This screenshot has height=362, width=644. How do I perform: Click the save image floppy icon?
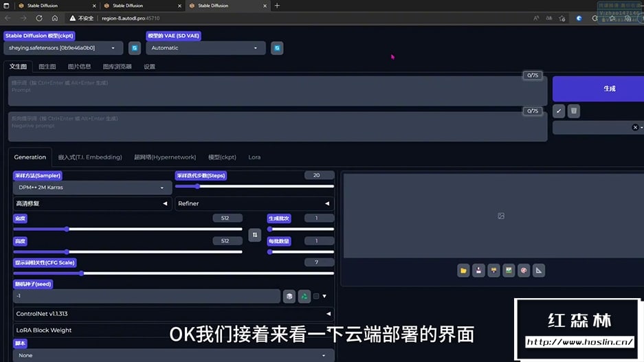478,271
